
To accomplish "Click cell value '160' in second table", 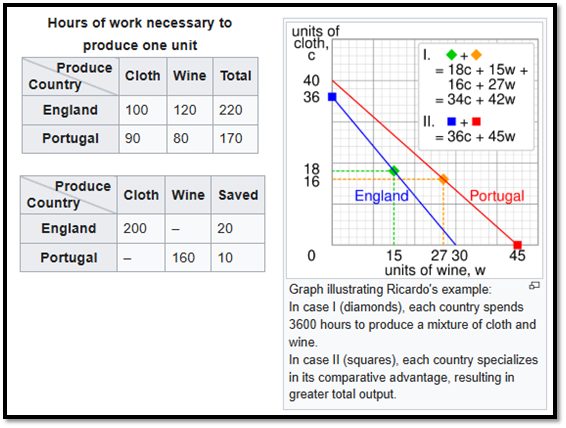I will click(x=183, y=258).
